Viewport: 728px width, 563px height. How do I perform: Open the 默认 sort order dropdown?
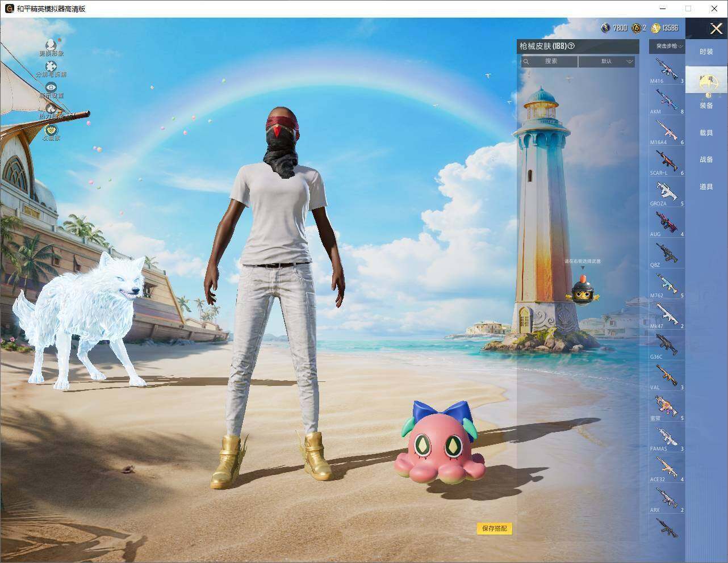[x=606, y=61]
